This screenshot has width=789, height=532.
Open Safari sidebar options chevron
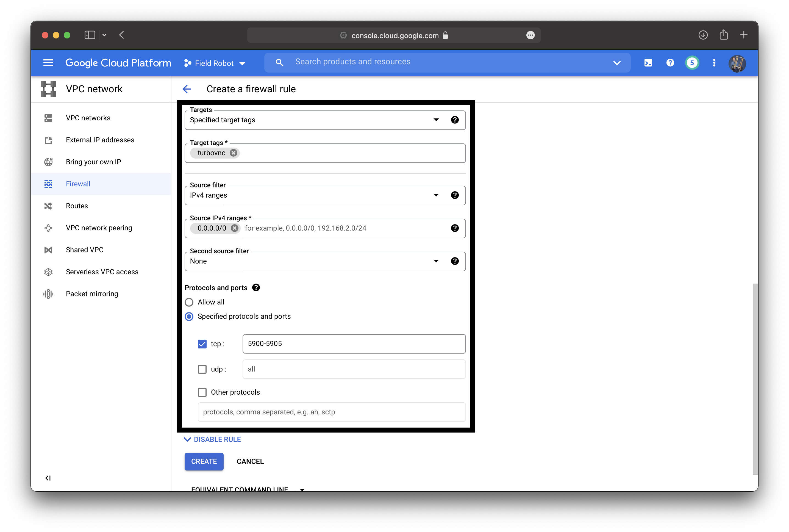click(104, 35)
